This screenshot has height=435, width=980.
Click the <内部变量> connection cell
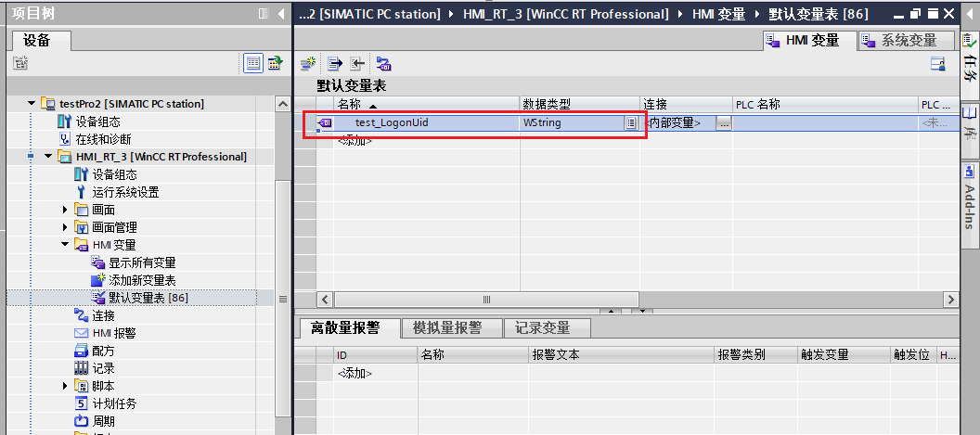point(677,123)
